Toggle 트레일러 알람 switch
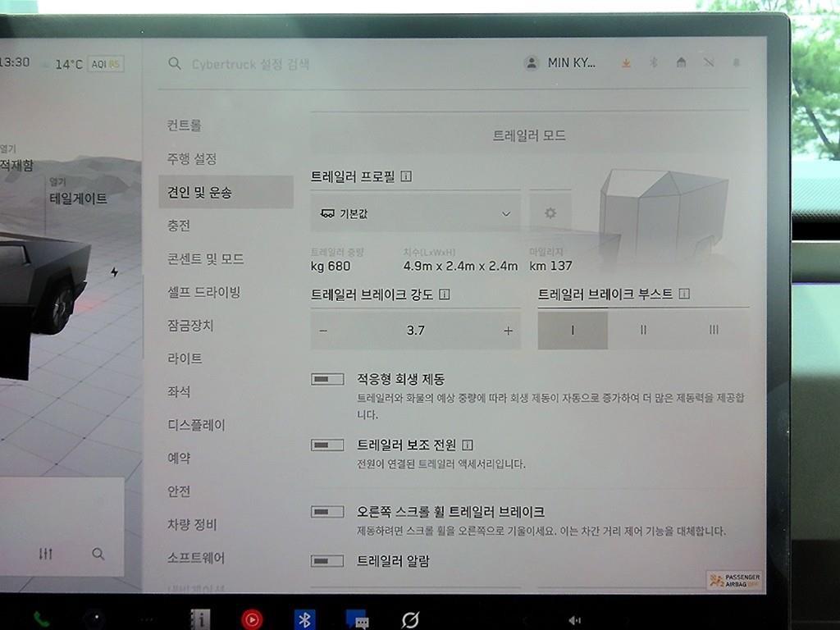The image size is (840, 630). click(327, 561)
